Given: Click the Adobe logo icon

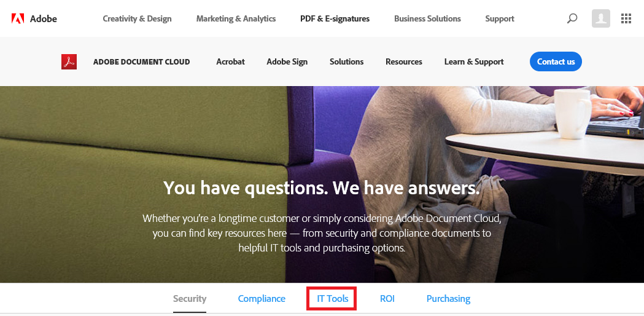Looking at the screenshot, I should (x=18, y=18).
